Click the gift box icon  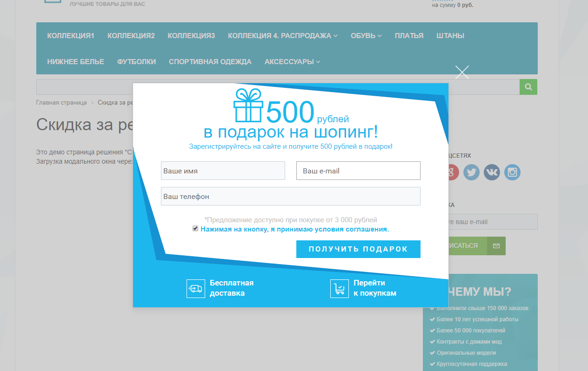(x=248, y=106)
